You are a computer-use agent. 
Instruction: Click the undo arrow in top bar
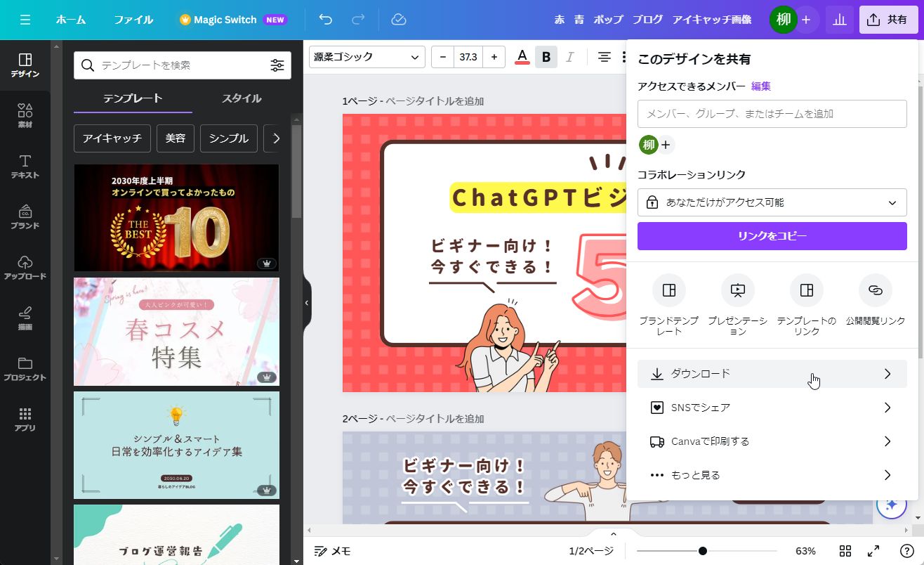(x=325, y=20)
